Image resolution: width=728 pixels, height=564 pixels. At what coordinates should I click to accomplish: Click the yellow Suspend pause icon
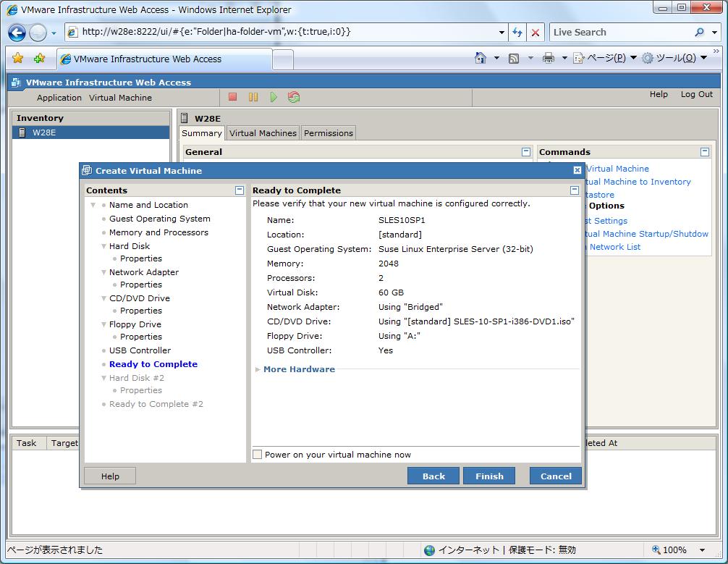253,97
